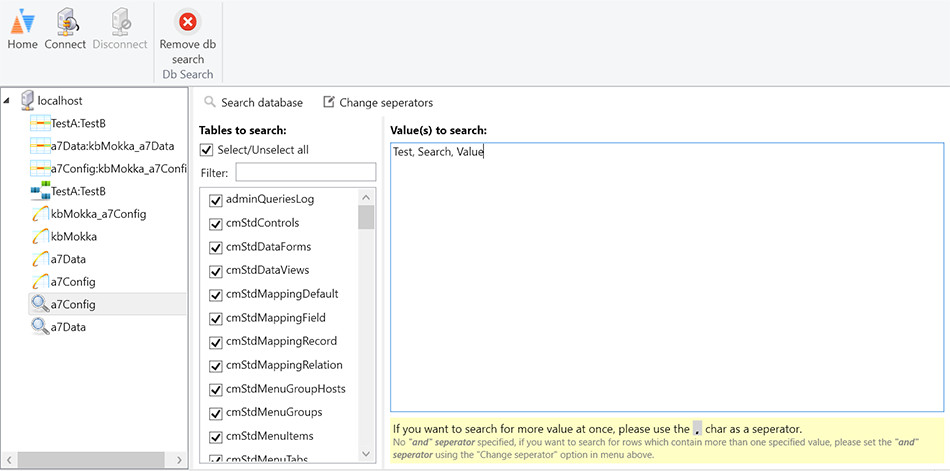Click the Filter input field
950x471 pixels.
pyautogui.click(x=305, y=172)
